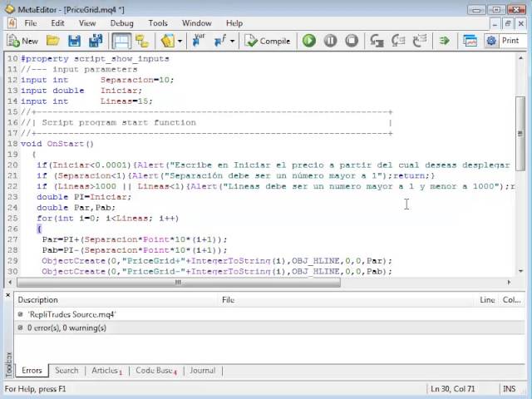The image size is (532, 399).
Task: Switch to the Search tab
Action: coord(66,371)
